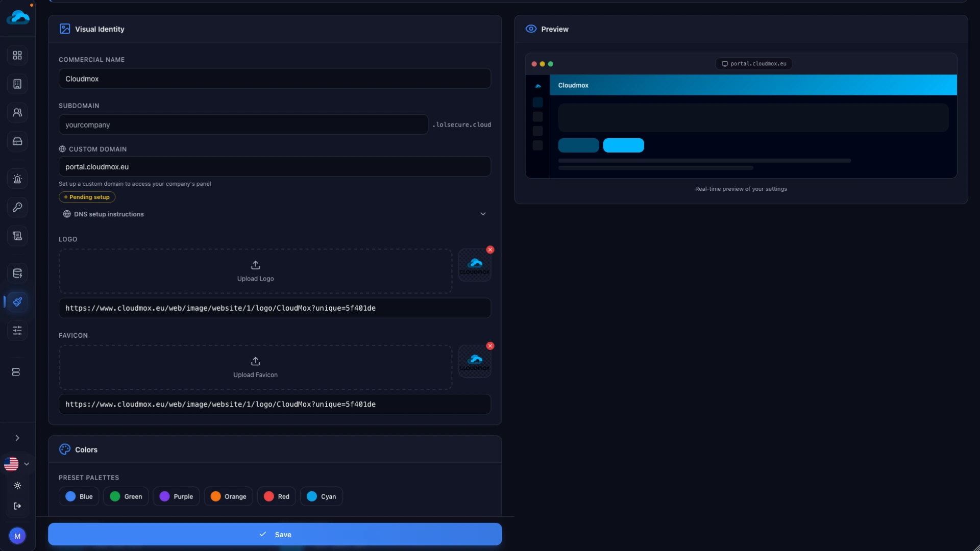Select the Orange preset palette

click(228, 496)
